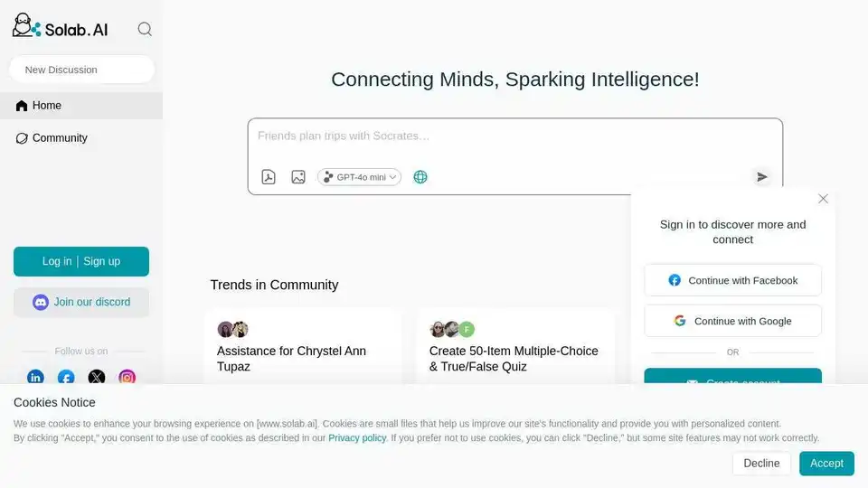Click the search magnifier icon

145,29
